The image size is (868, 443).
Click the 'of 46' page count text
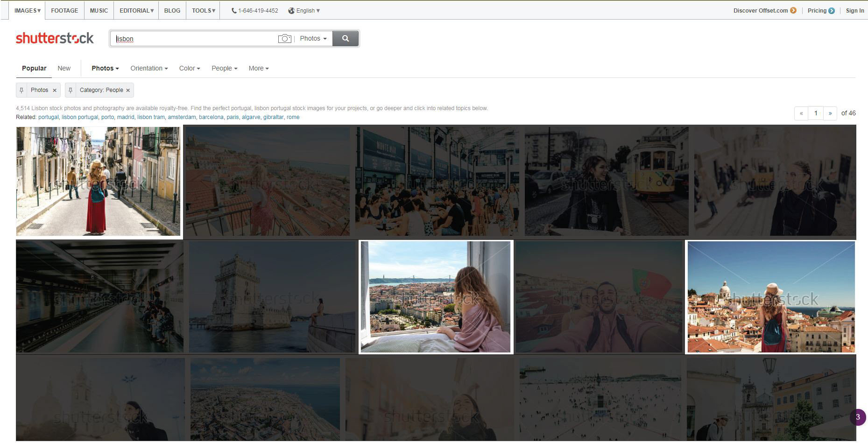848,113
